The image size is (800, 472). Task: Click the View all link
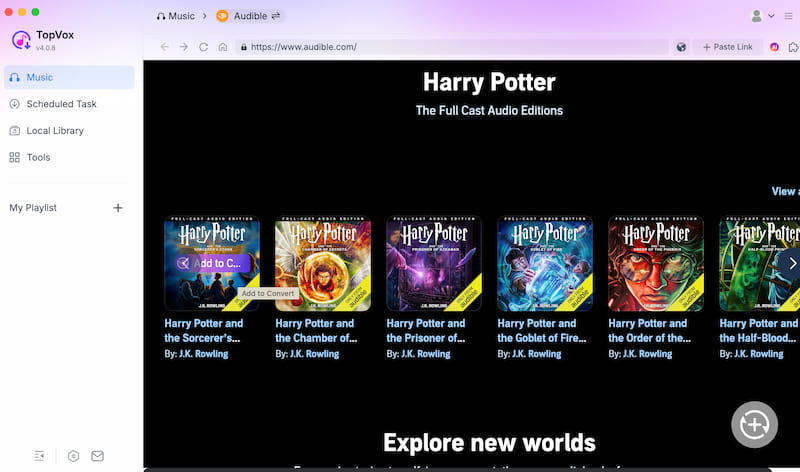pyautogui.click(x=786, y=191)
